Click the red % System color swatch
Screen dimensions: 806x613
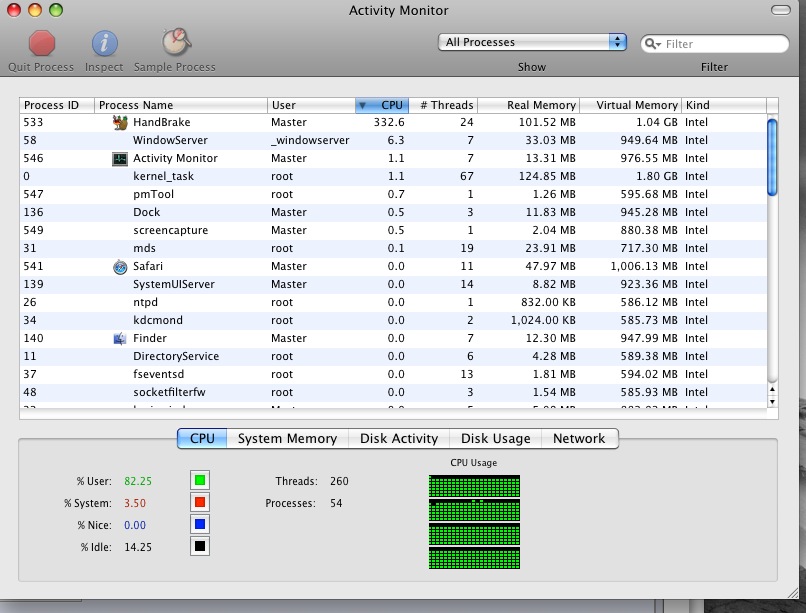[x=200, y=503]
